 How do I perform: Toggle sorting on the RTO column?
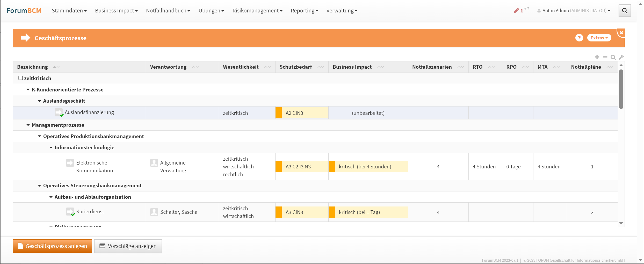[491, 67]
